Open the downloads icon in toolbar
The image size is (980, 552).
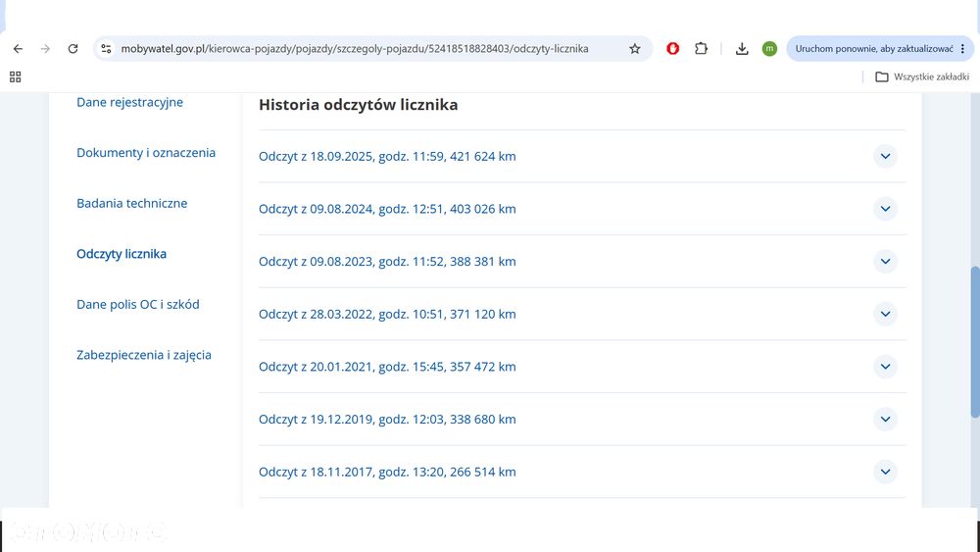click(x=742, y=49)
